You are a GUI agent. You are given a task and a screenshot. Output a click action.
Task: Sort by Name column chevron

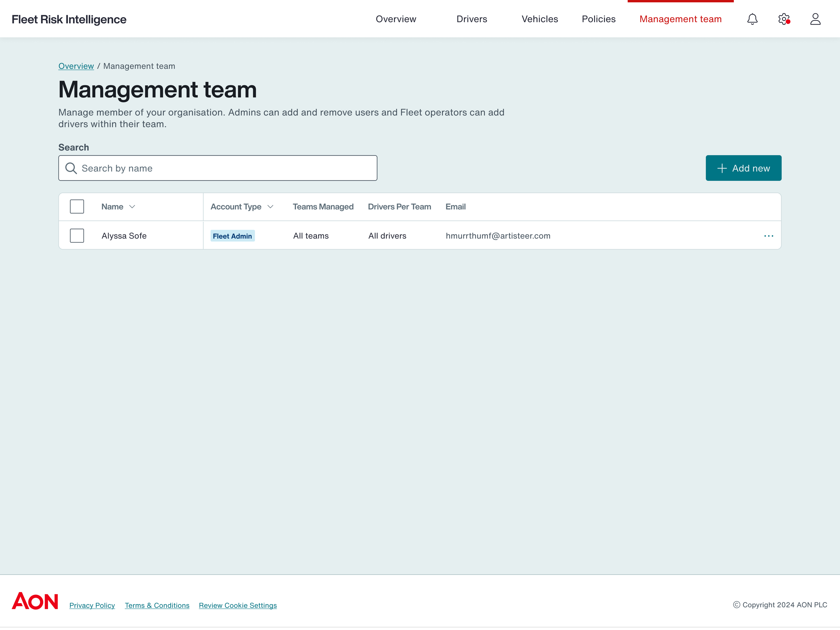[132, 207]
